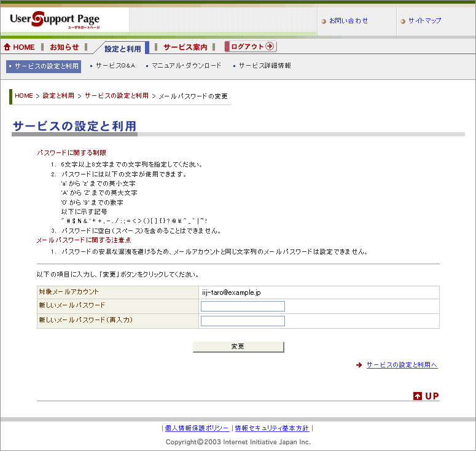
Task: Click the HOME house icon
Action: click(x=7, y=47)
